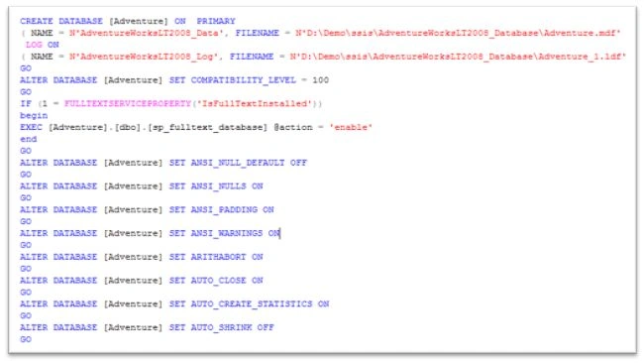Click the FULLTEXTSERVICEPROPERTY function name
The image size is (644, 363).
[128, 103]
